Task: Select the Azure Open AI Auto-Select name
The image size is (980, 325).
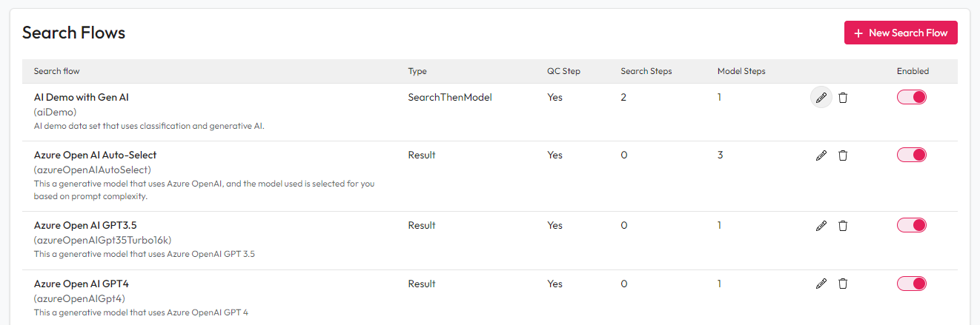Action: (x=95, y=155)
